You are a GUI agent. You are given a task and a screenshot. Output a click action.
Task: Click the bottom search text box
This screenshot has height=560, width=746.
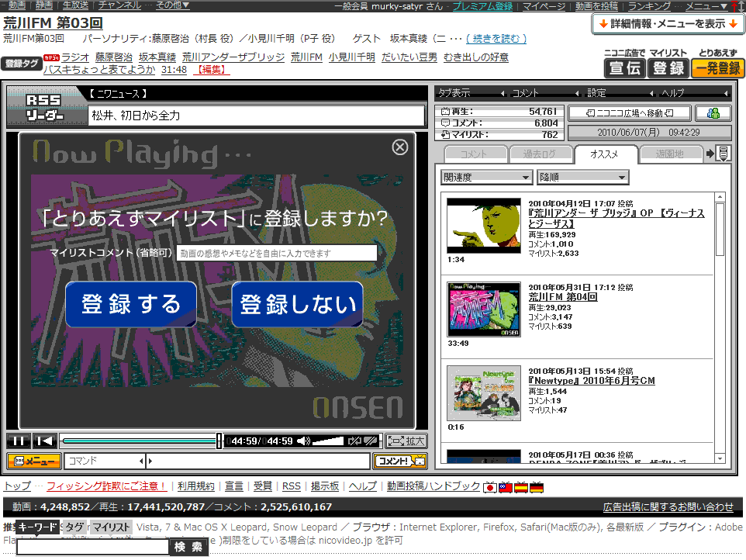pyautogui.click(x=93, y=547)
